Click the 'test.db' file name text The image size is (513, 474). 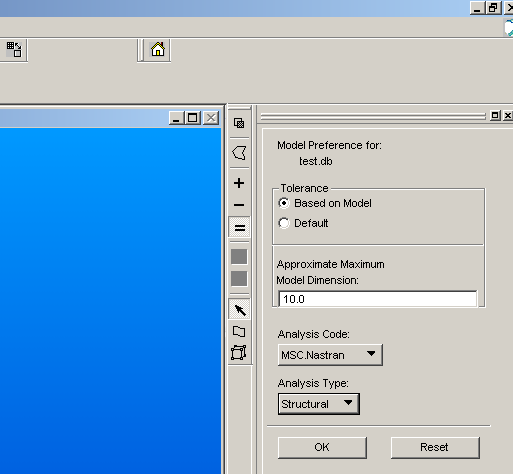[316, 161]
